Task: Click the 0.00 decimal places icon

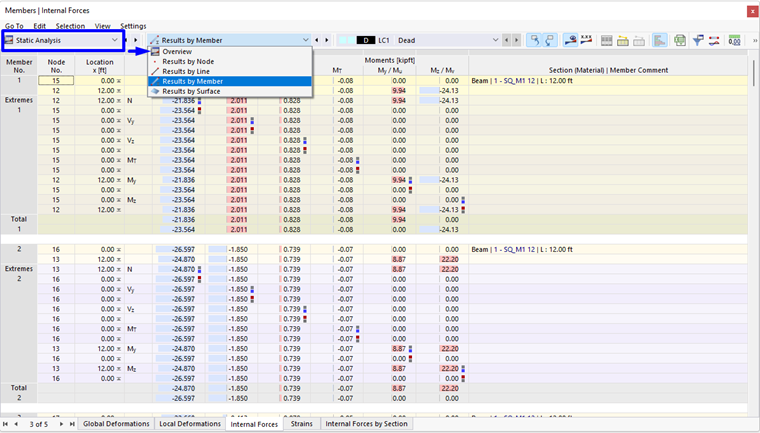Action: coord(734,41)
